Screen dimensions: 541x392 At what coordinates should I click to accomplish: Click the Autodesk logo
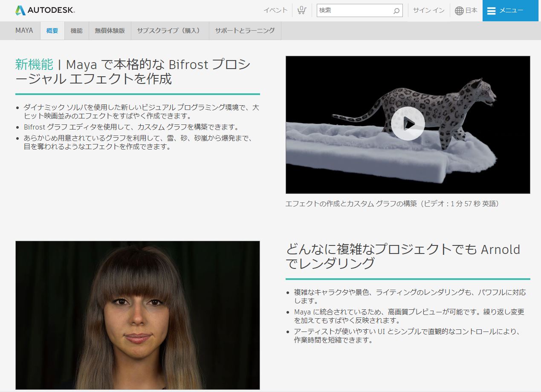[x=45, y=10]
